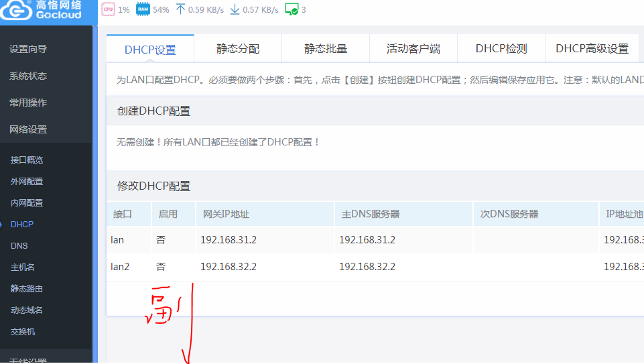Click primary DNS 192.168.31.2 of lan

[x=367, y=240]
